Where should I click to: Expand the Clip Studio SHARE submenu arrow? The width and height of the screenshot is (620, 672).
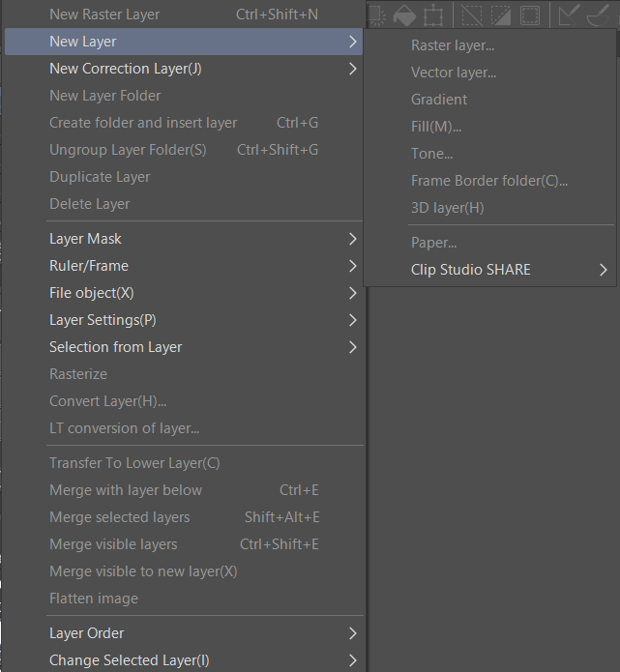[604, 270]
